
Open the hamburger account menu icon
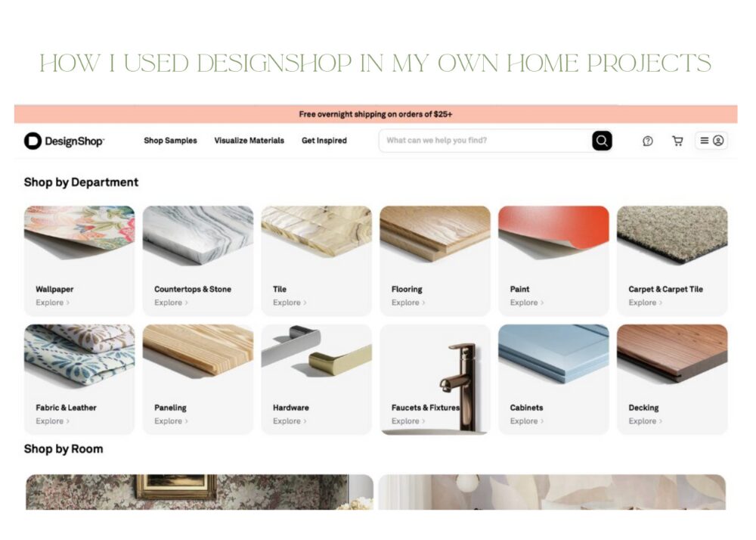[705, 141]
